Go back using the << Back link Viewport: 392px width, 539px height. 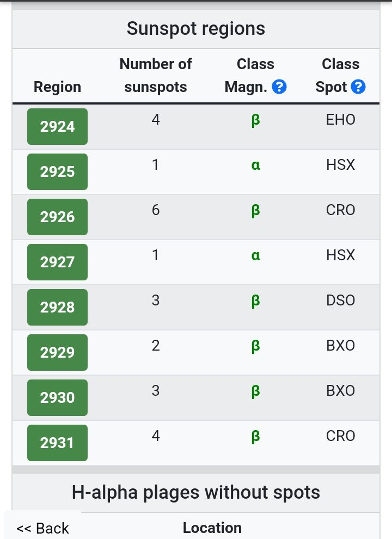click(42, 528)
